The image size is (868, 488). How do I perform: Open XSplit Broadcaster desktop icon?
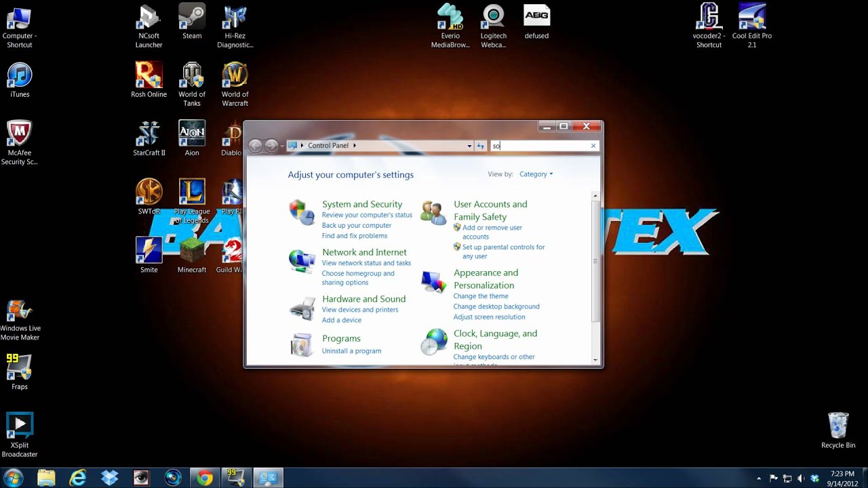click(x=20, y=435)
